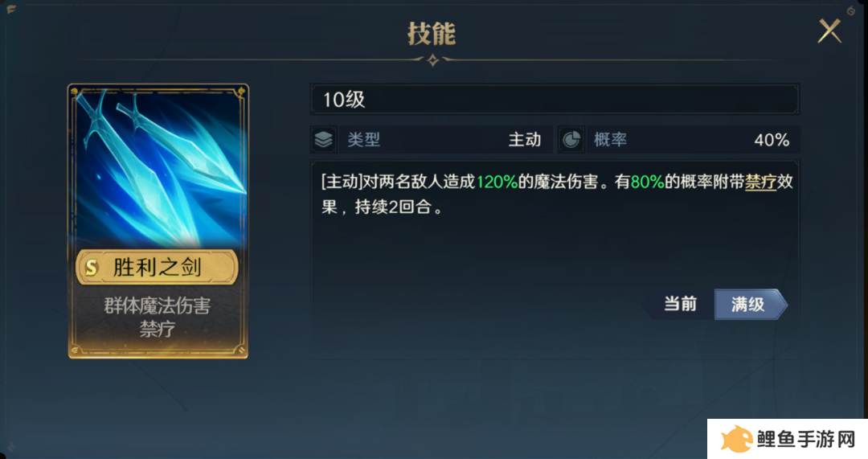
Task: Click the diamond ornament under title
Action: (433, 59)
